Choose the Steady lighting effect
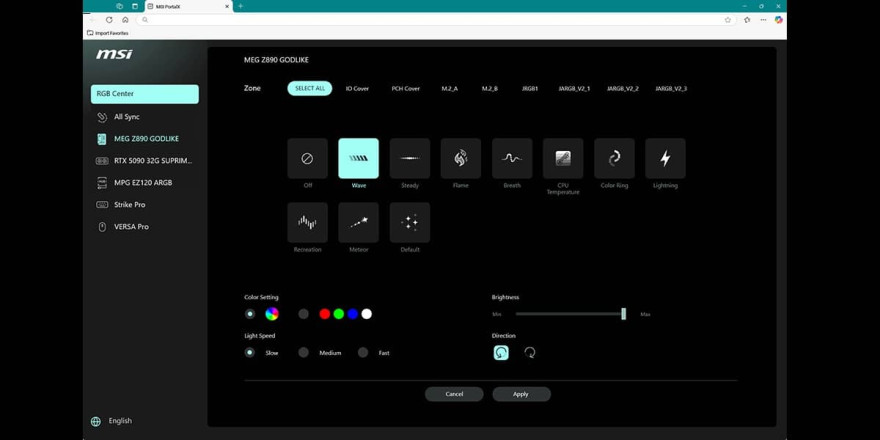 tap(410, 158)
